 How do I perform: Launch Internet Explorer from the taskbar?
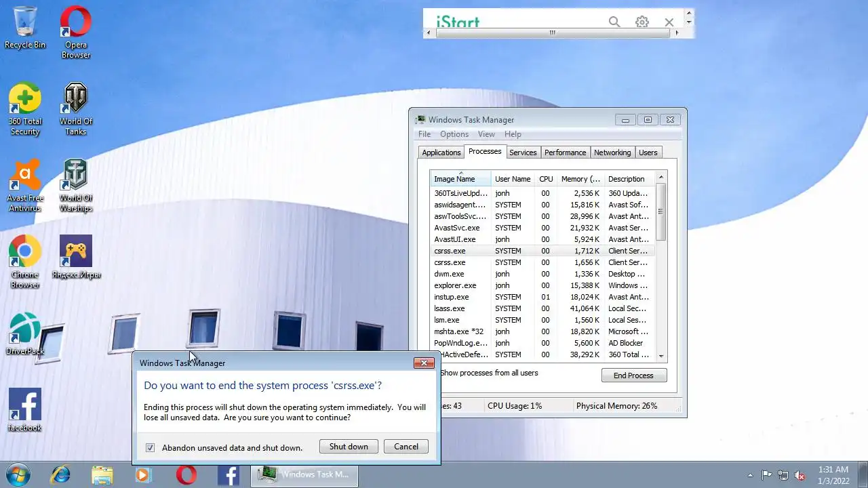pyautogui.click(x=60, y=474)
